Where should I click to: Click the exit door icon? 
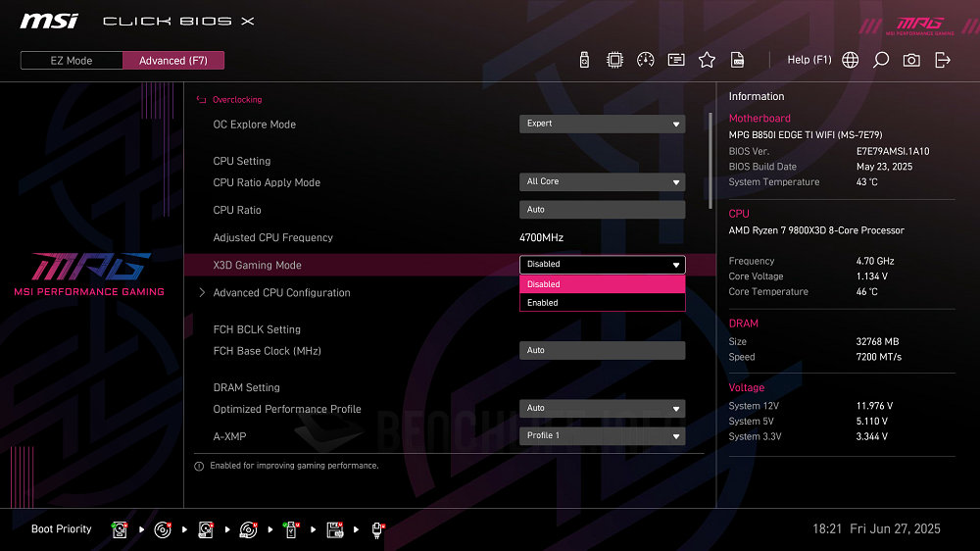[x=943, y=60]
